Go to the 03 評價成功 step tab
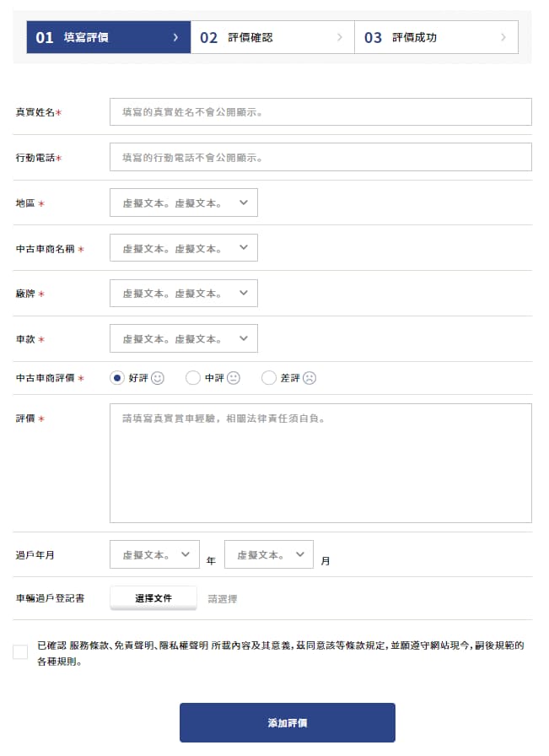Image resolution: width=549 pixels, height=756 pixels. 436,37
